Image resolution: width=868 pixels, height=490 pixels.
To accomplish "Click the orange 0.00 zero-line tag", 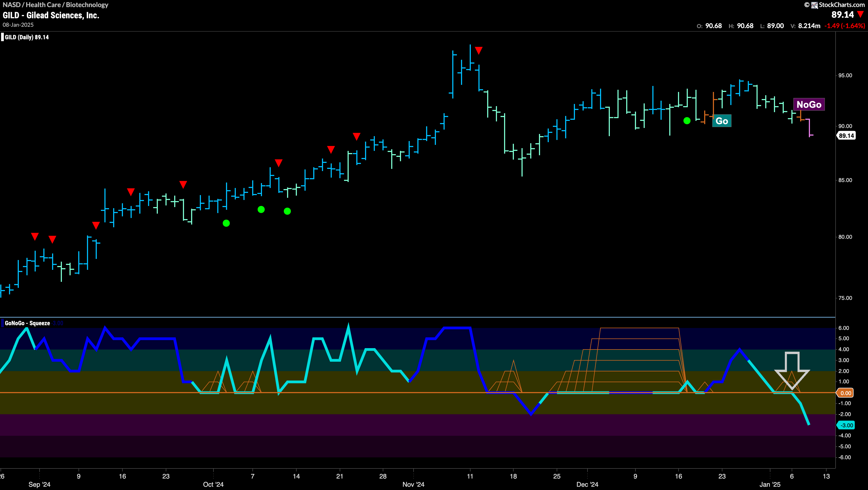I will (x=845, y=393).
